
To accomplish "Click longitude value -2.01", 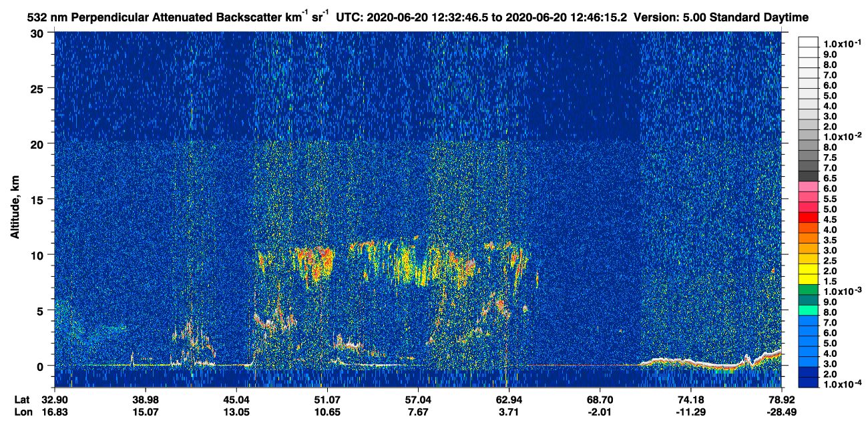I will pyautogui.click(x=600, y=412).
